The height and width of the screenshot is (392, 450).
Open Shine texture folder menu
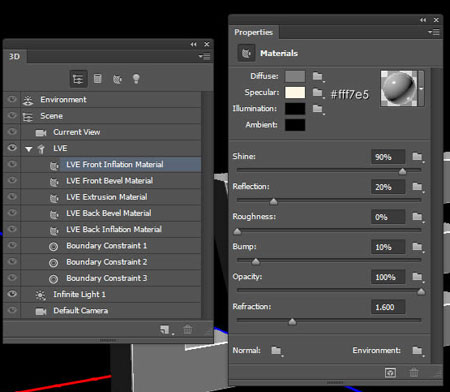(418, 157)
